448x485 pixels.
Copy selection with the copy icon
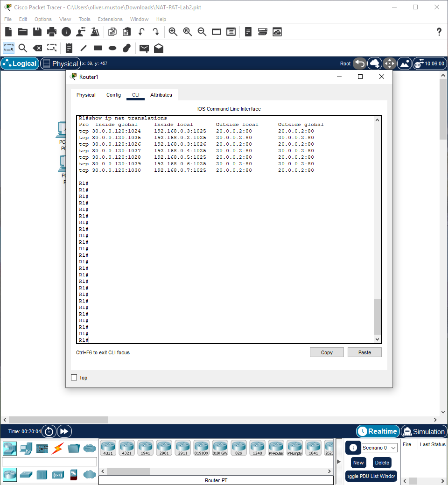[112, 32]
